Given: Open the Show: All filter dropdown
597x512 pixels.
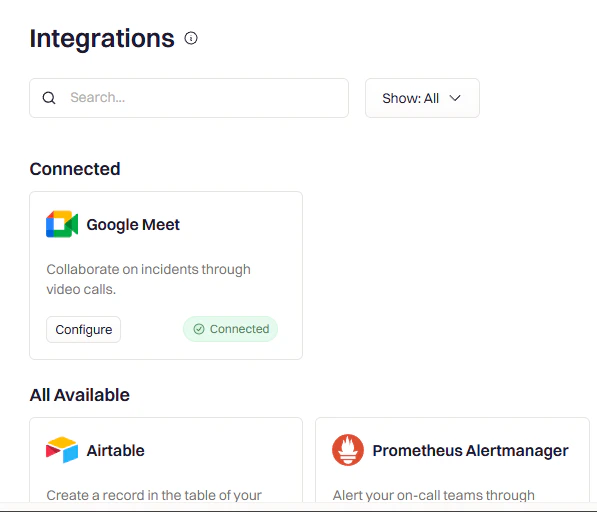Looking at the screenshot, I should [x=422, y=98].
